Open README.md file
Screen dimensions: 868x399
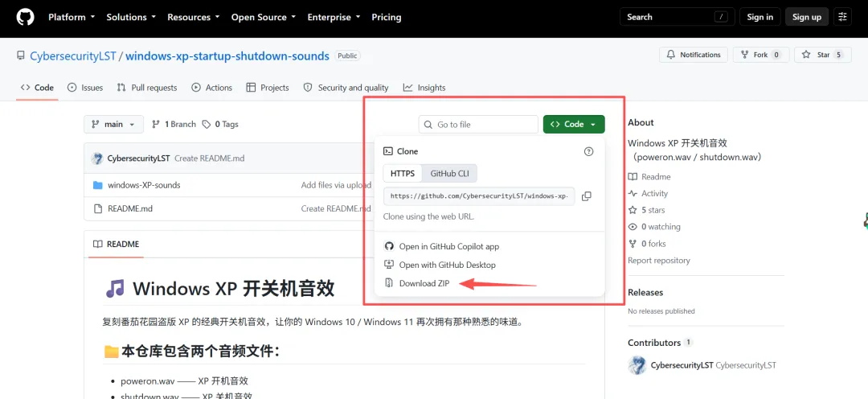[x=130, y=209]
